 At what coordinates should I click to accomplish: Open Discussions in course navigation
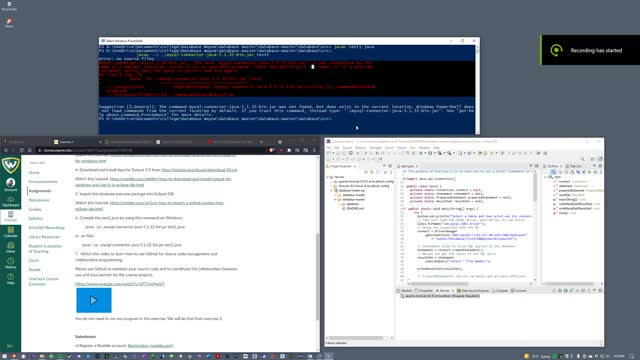point(39,200)
